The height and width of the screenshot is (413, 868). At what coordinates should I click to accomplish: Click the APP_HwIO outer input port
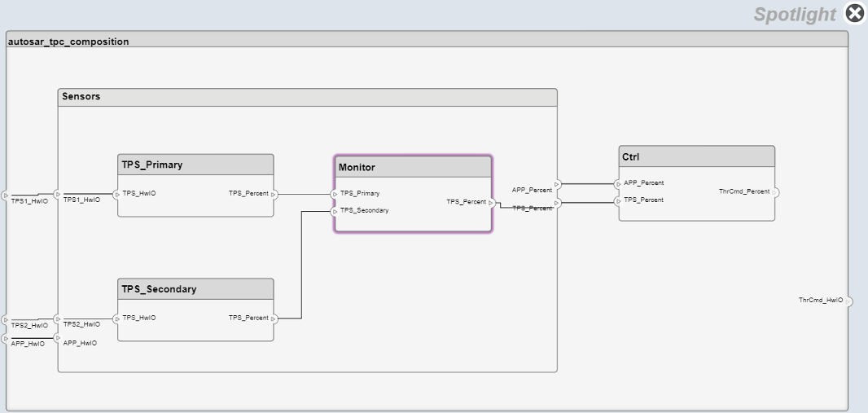coord(6,338)
